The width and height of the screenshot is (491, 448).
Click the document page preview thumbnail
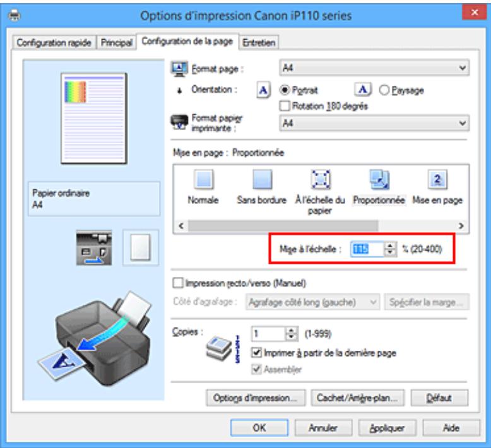point(94,119)
